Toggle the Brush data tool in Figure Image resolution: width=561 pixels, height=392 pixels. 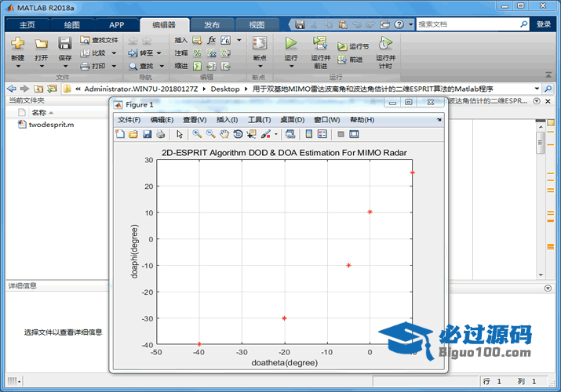tap(265, 134)
